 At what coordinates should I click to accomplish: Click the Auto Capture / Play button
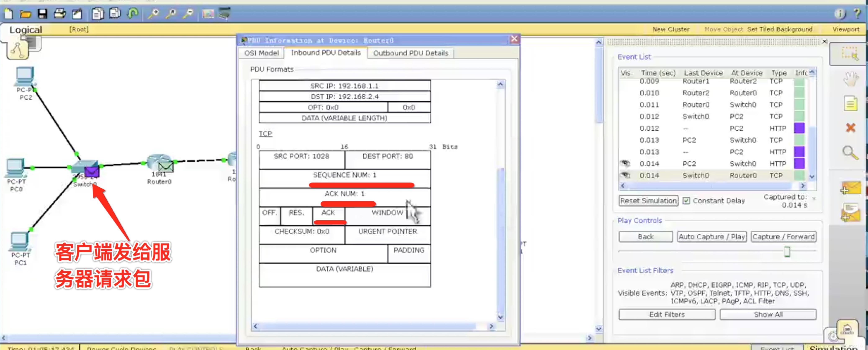pyautogui.click(x=712, y=237)
